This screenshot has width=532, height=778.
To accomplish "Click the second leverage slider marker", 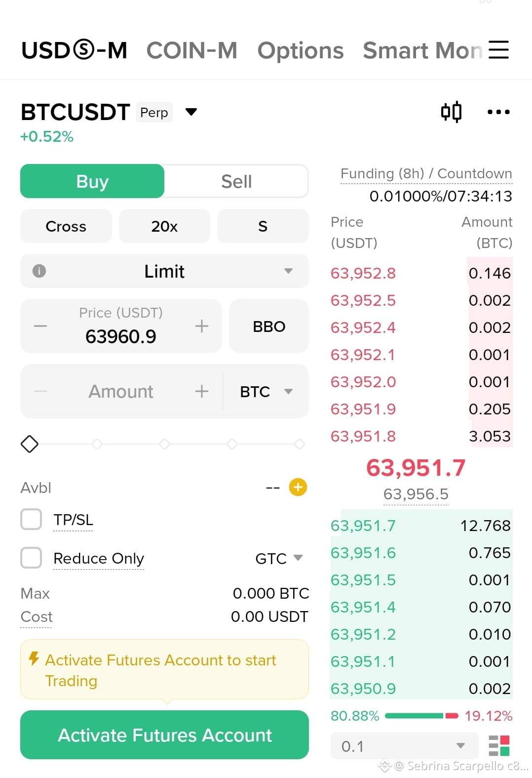I will point(97,444).
